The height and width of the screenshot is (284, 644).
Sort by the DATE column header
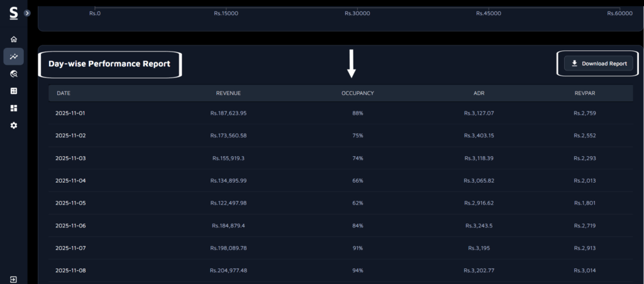[x=64, y=93]
